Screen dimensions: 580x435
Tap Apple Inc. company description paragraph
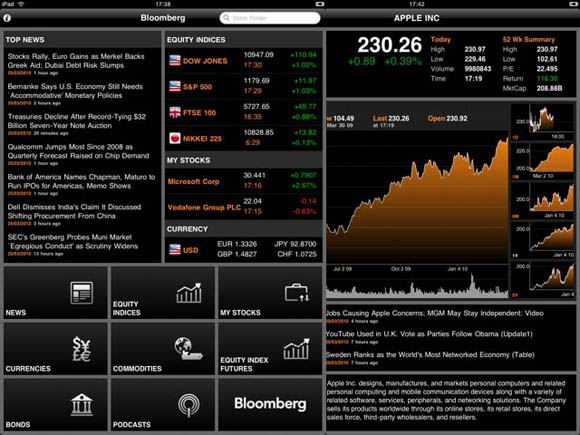pos(446,400)
